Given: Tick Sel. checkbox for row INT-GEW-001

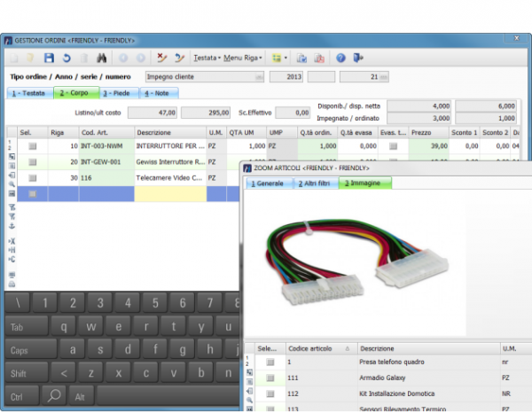Looking at the screenshot, I should pyautogui.click(x=33, y=162).
